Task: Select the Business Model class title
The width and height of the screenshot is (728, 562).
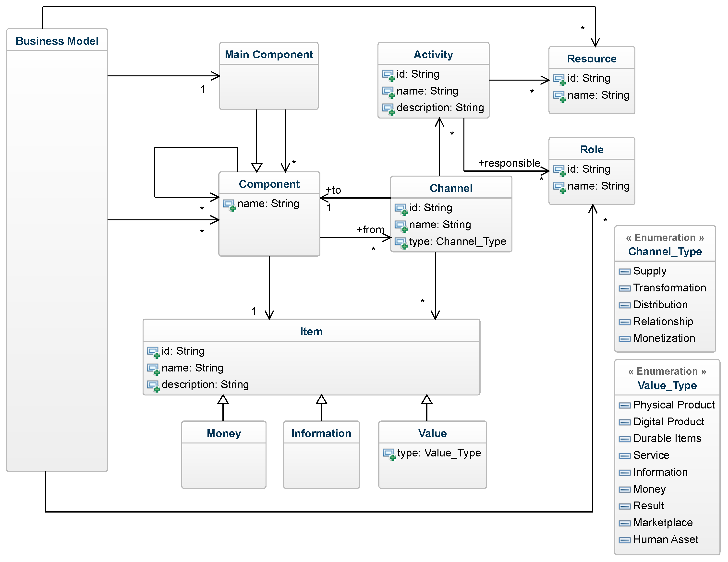Action: pos(57,41)
